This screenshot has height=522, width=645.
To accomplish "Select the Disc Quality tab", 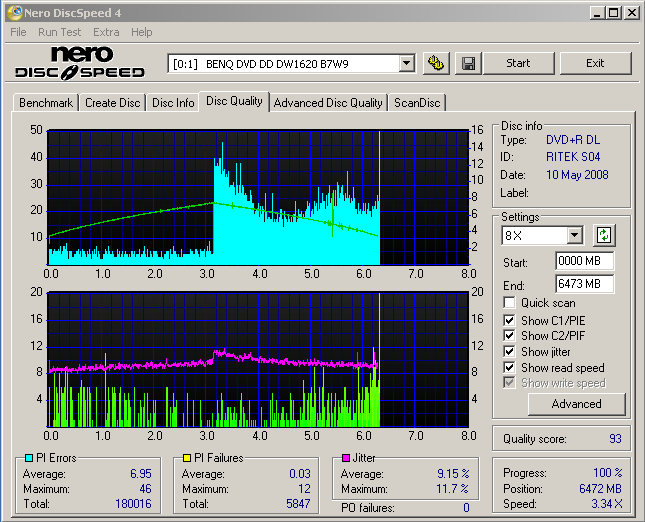I will click(234, 101).
